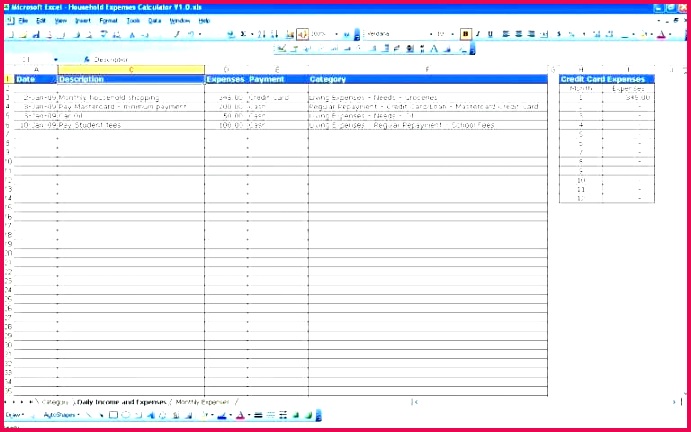This screenshot has height=432, width=691.
Task: Toggle Align Right
Action: tap(531, 34)
